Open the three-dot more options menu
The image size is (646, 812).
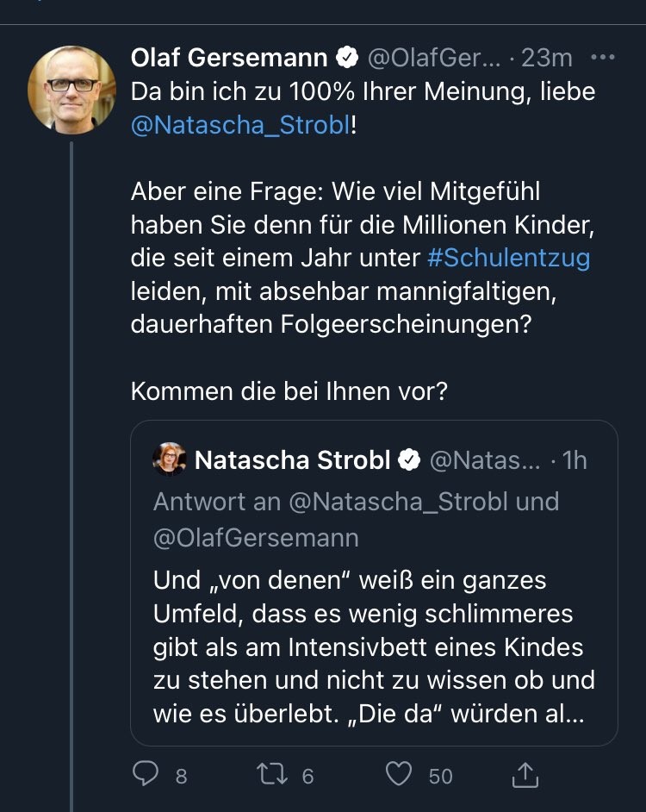(x=602, y=58)
